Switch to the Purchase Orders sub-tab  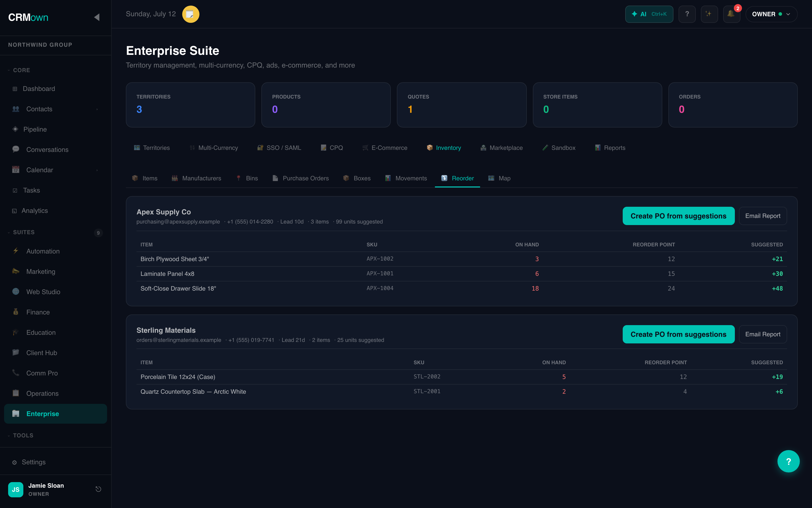point(301,178)
